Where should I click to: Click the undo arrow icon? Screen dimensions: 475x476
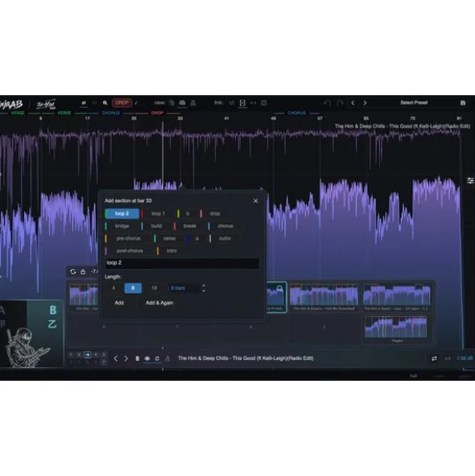tap(327, 103)
